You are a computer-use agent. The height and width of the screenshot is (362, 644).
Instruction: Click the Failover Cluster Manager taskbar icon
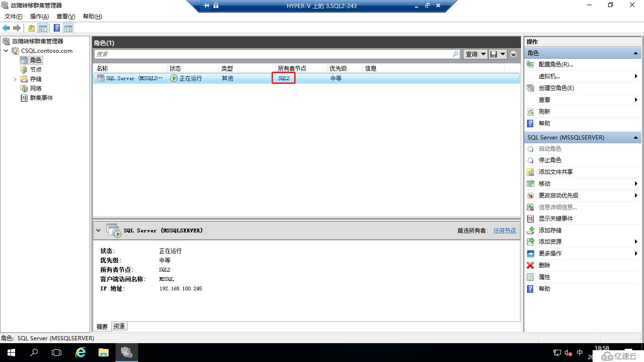point(126,353)
